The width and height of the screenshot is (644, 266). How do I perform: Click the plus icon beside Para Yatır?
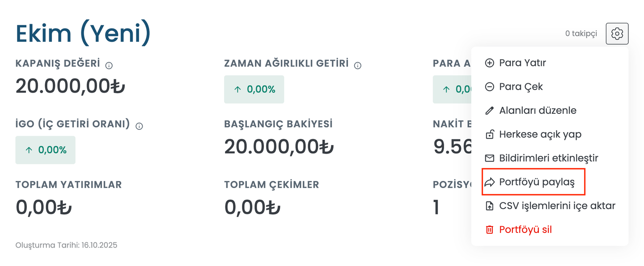pos(490,63)
